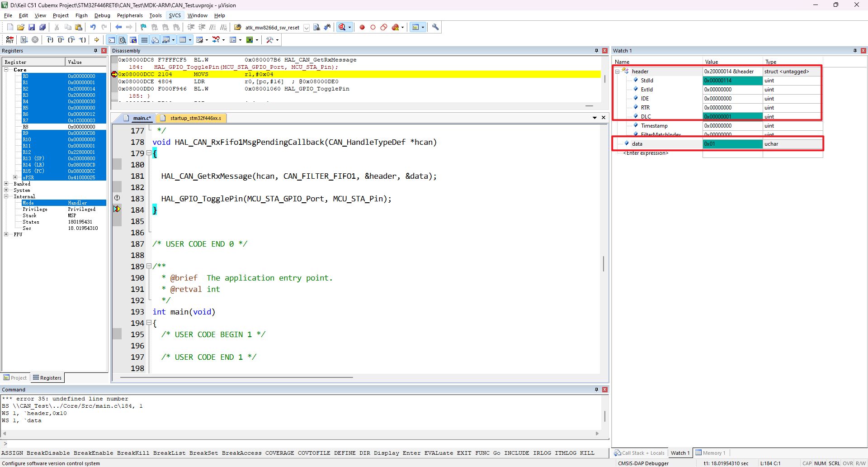
Task: Open the editor tab list arrow
Action: click(594, 118)
